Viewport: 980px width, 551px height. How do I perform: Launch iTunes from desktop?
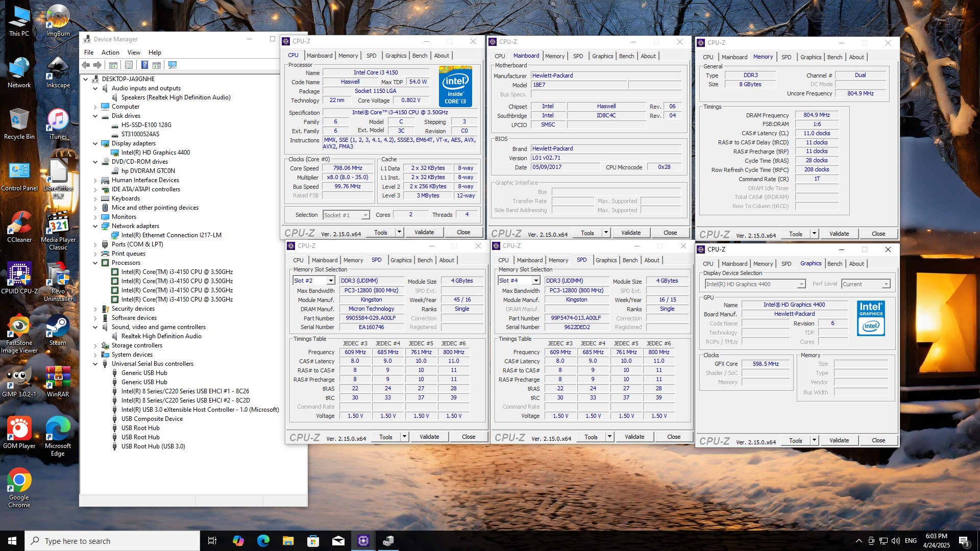pos(58,124)
